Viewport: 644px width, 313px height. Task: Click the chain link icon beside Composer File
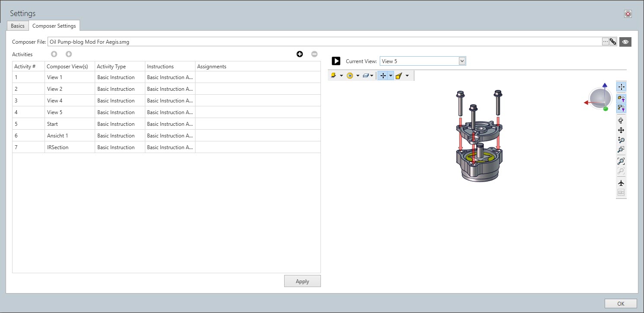click(x=613, y=42)
